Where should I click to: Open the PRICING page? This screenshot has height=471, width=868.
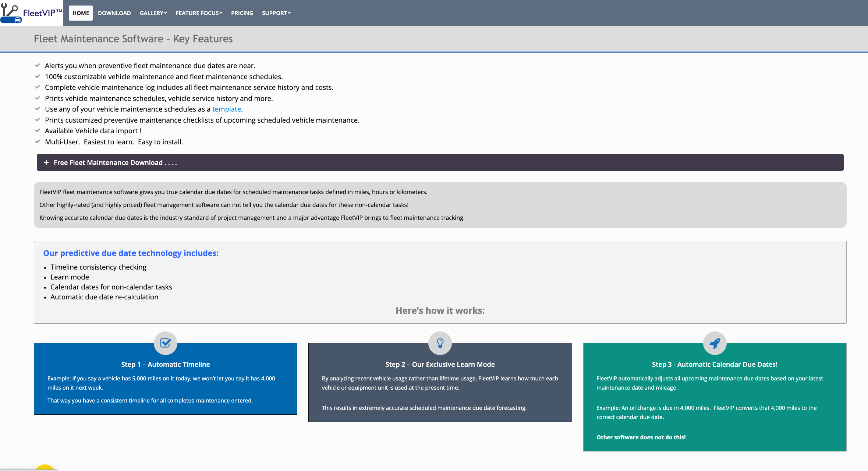click(242, 13)
